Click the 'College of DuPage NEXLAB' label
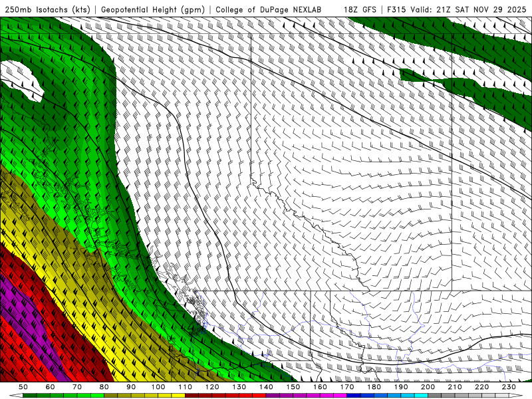Screen dimensions: 532x399 click(x=268, y=9)
